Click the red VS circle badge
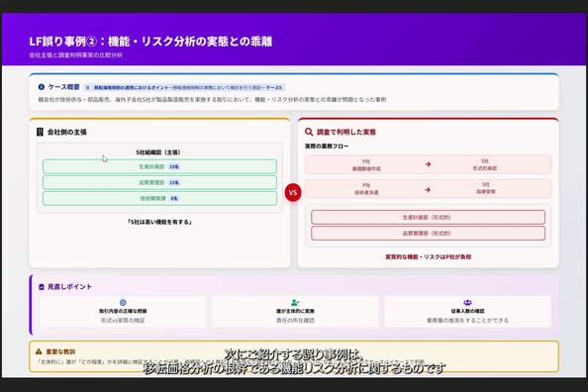Viewport: 588px width, 392px height. (293, 192)
